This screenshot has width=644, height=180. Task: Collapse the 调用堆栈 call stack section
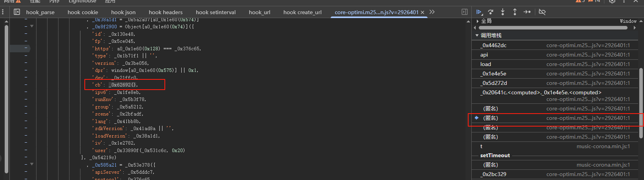pyautogui.click(x=477, y=35)
